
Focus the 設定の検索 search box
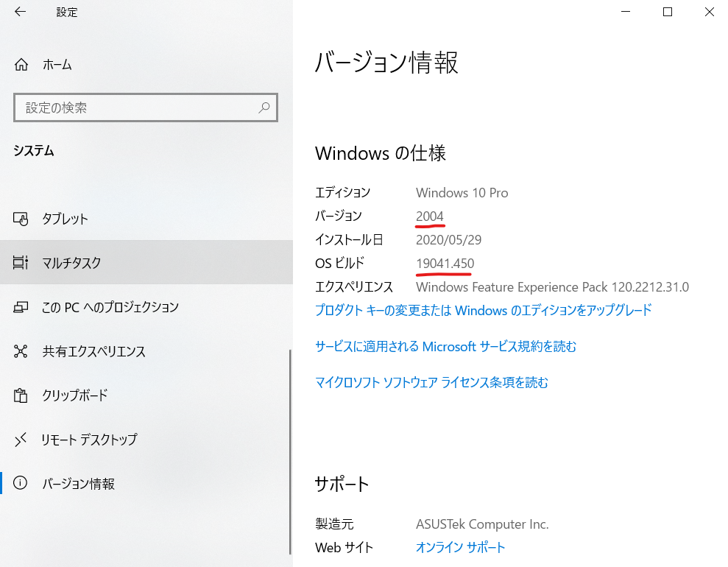pyautogui.click(x=146, y=108)
